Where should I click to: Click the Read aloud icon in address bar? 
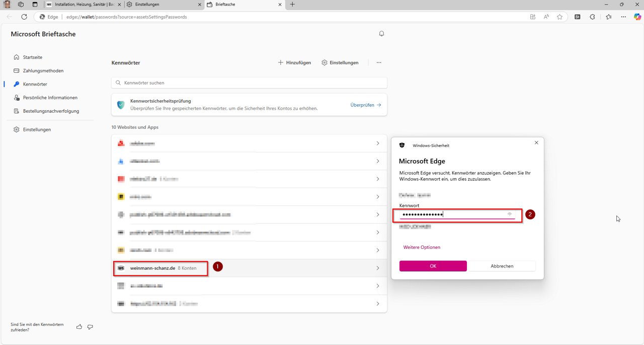[x=546, y=17]
